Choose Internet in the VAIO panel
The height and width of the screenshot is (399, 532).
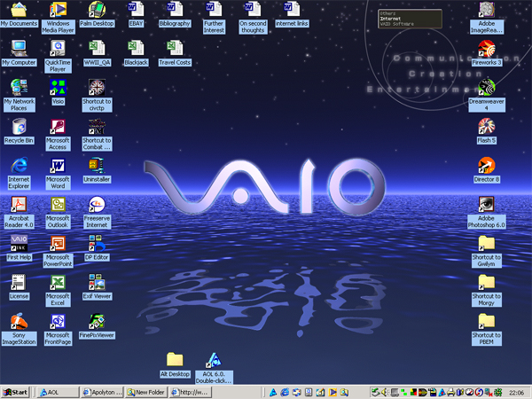click(x=390, y=19)
